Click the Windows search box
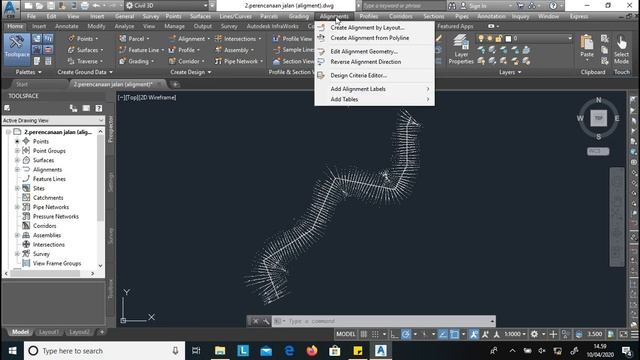Viewport: 640px width, 360px height. pyautogui.click(x=104, y=351)
